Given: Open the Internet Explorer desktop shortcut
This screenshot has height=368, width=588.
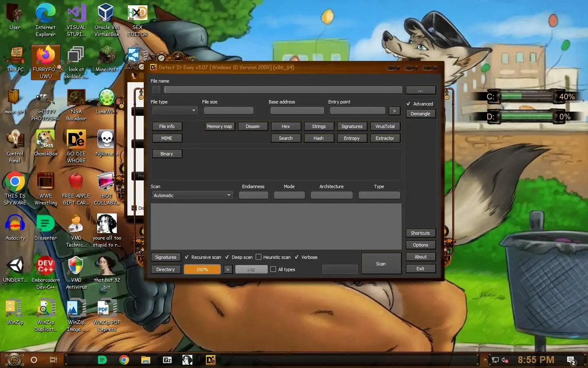Looking at the screenshot, I should 45,20.
